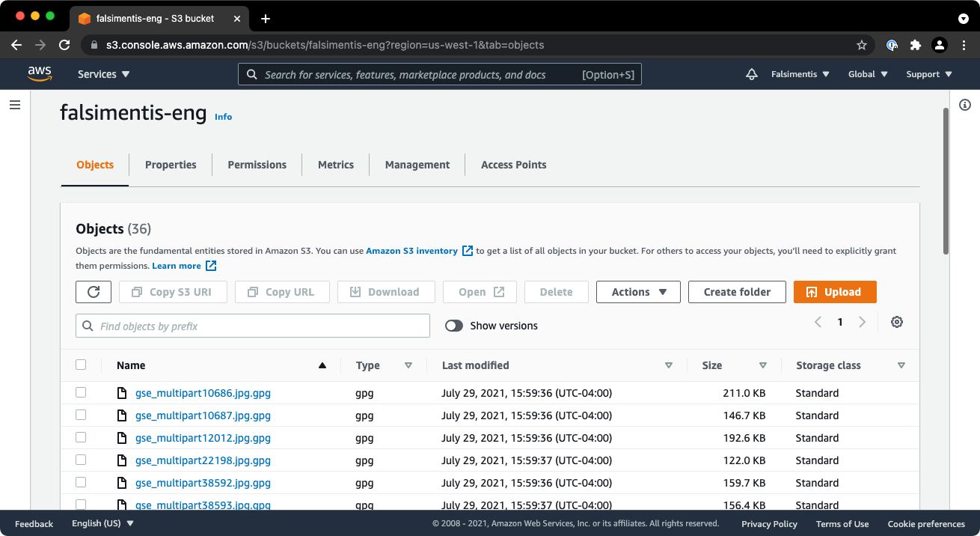
Task: Click the site lock icon in address bar
Action: (94, 45)
